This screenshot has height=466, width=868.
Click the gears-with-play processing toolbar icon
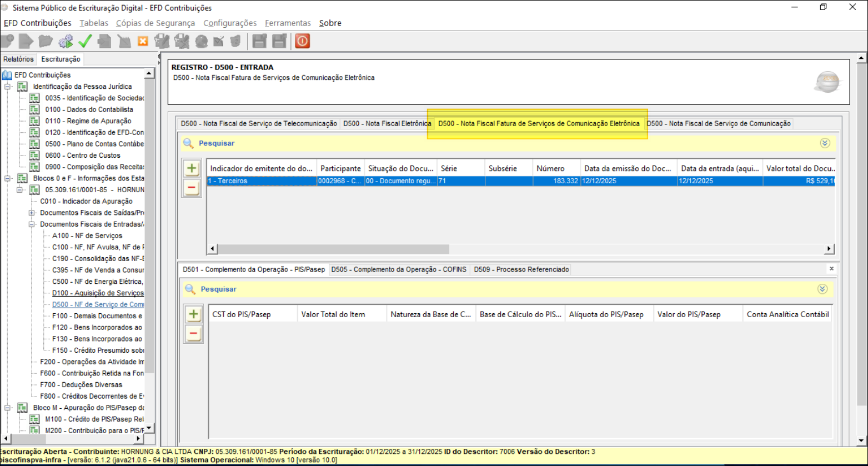pyautogui.click(x=66, y=41)
